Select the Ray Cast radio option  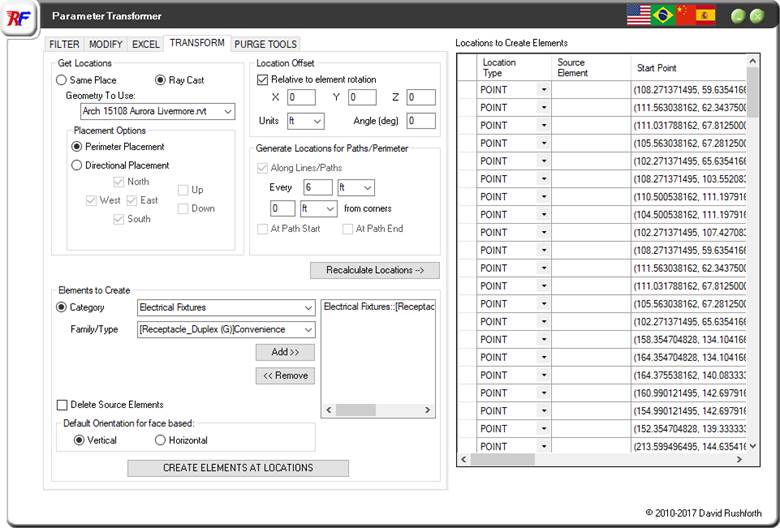click(161, 80)
